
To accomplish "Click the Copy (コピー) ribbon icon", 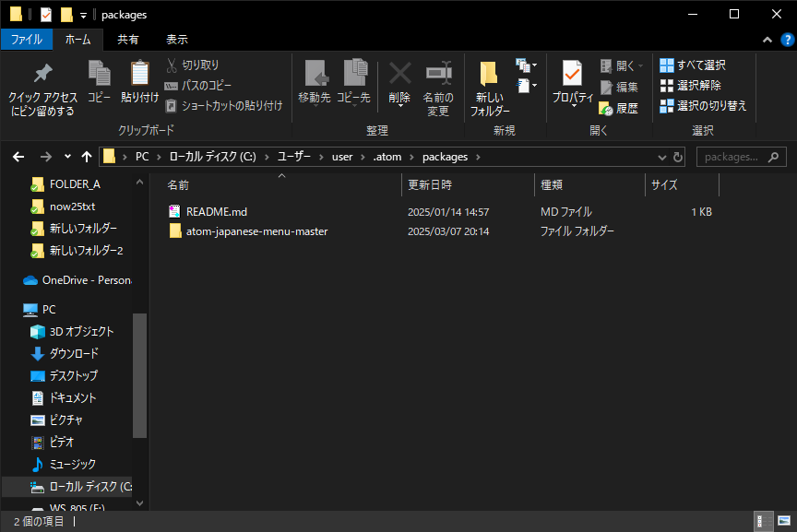I will tap(99, 81).
